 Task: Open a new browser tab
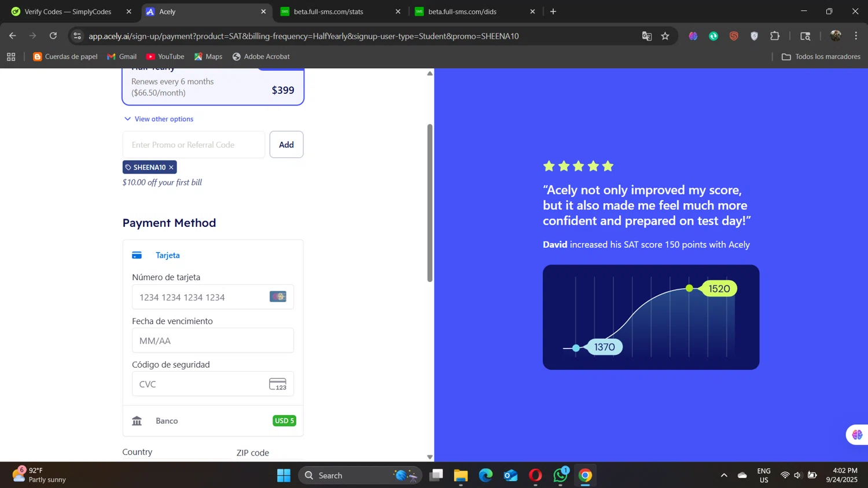553,12
